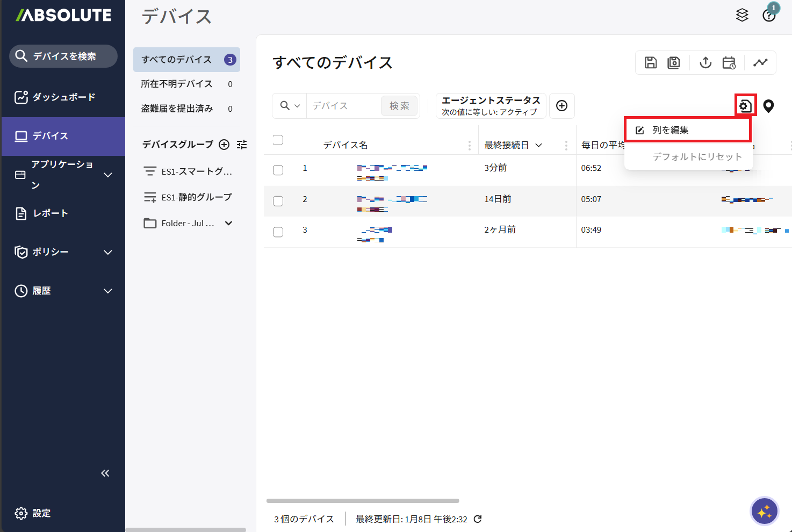Refresh the device list timestamp
This screenshot has height=532, width=792.
click(478, 519)
